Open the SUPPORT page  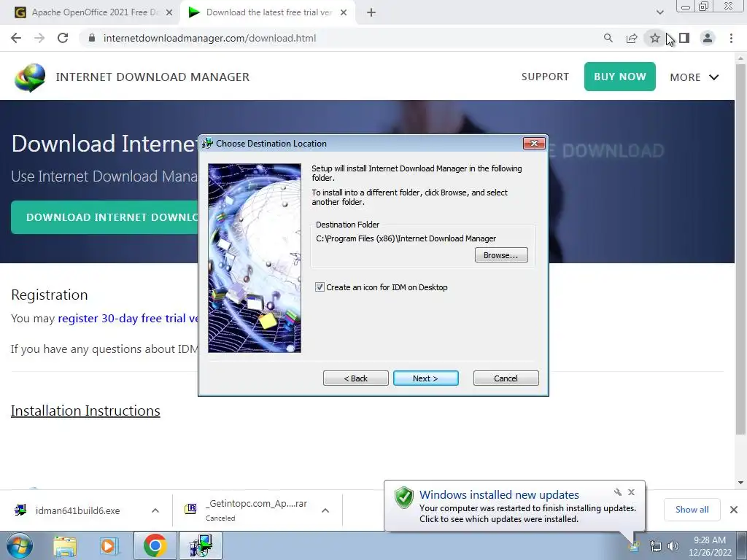click(x=545, y=77)
